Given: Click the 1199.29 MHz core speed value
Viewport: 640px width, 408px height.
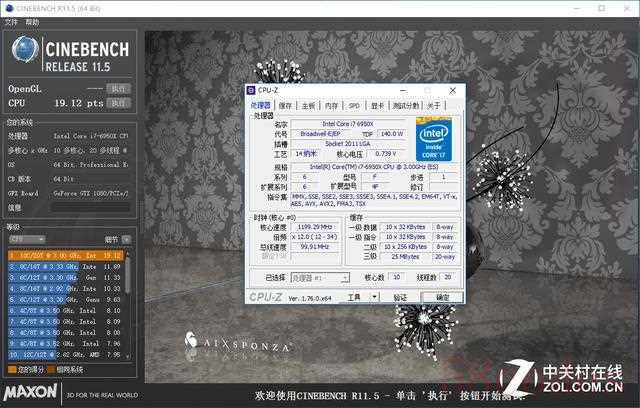Looking at the screenshot, I should click(315, 227).
